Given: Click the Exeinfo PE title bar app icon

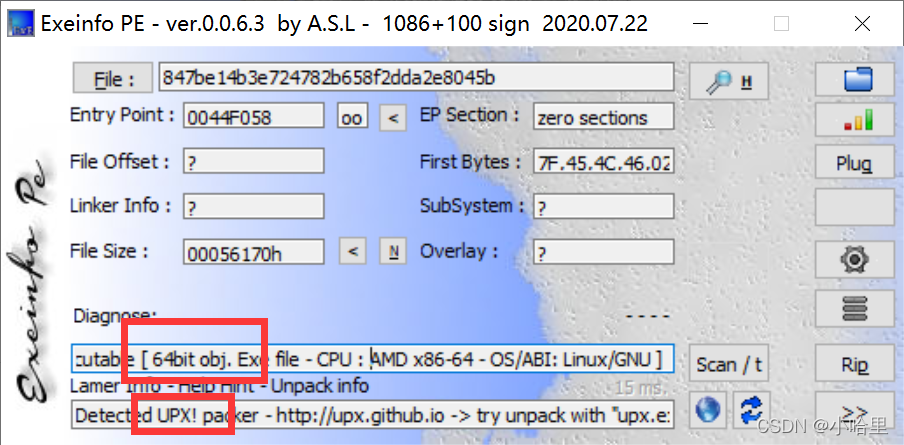Looking at the screenshot, I should [20, 24].
